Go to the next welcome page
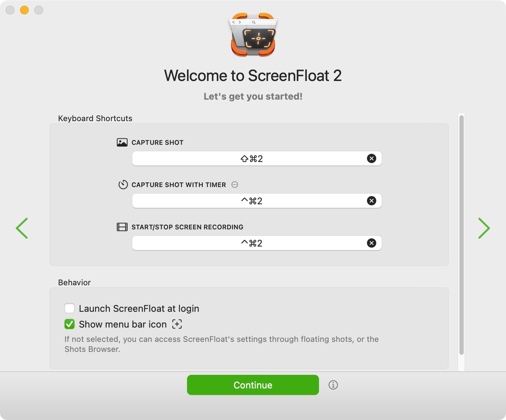This screenshot has height=420, width=506. (x=484, y=228)
